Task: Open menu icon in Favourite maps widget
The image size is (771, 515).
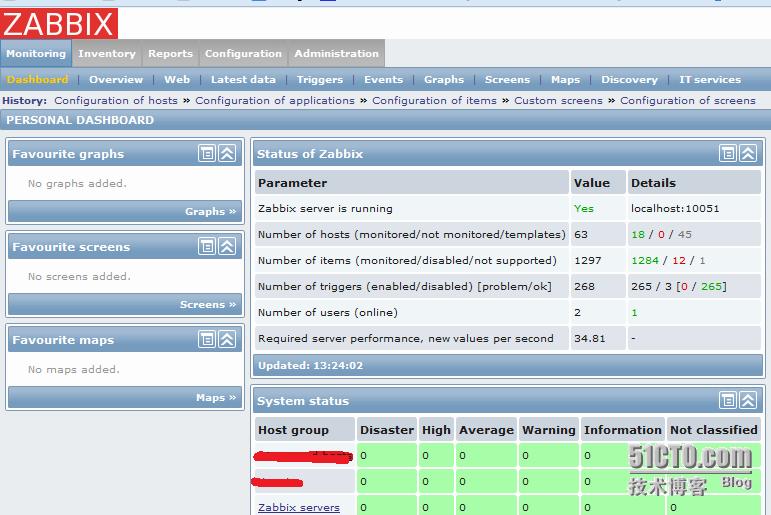Action: tap(207, 339)
